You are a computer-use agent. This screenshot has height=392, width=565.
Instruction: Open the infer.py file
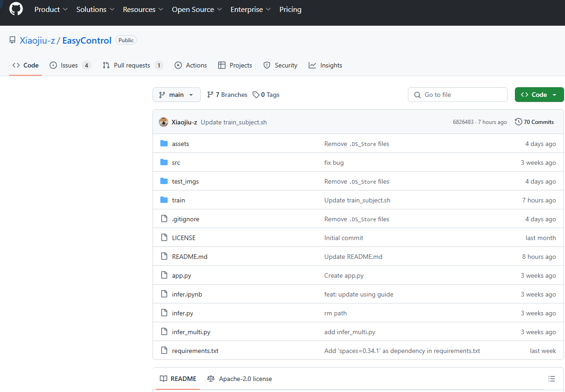(183, 313)
